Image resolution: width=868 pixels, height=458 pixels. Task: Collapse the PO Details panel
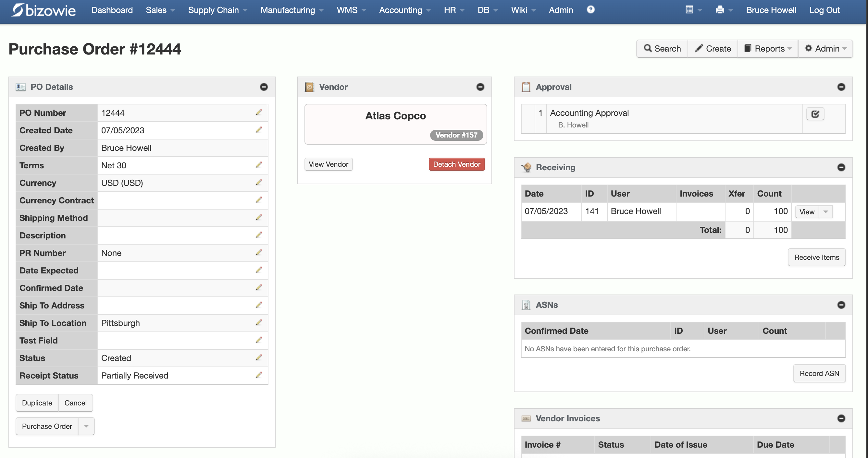(264, 87)
